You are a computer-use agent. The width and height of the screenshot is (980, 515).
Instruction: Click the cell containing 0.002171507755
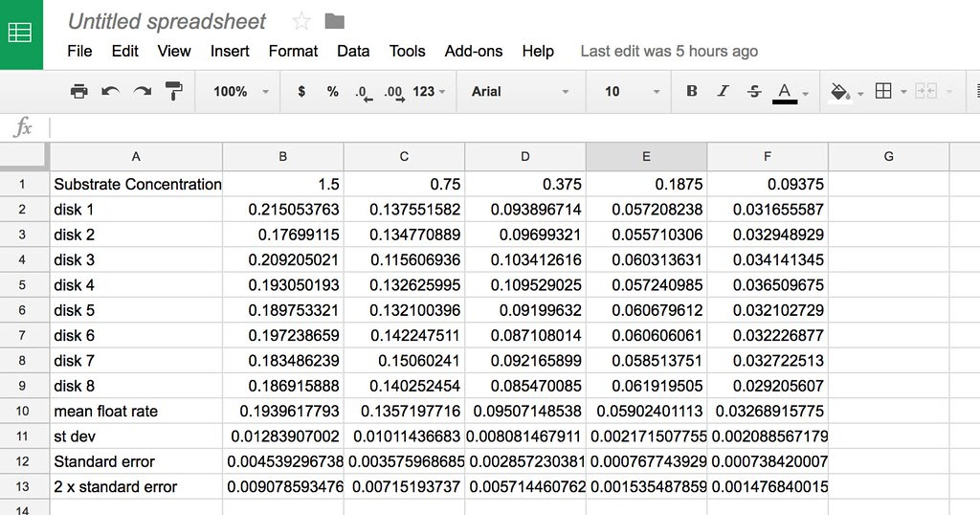[x=646, y=437]
